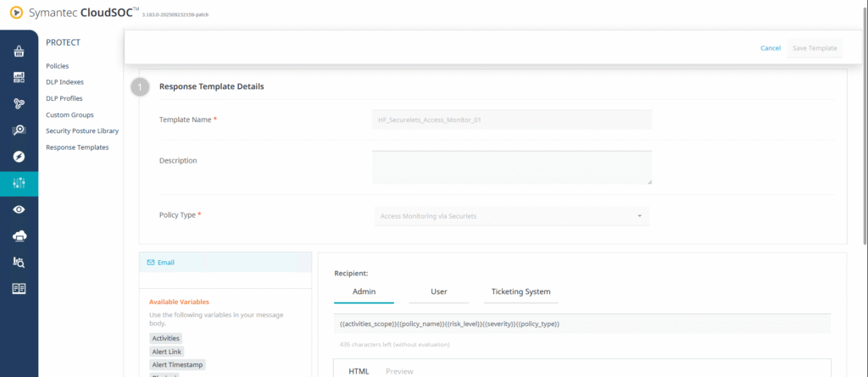This screenshot has width=868, height=377.
Task: Open Security Posture Library menu item
Action: coord(82,130)
